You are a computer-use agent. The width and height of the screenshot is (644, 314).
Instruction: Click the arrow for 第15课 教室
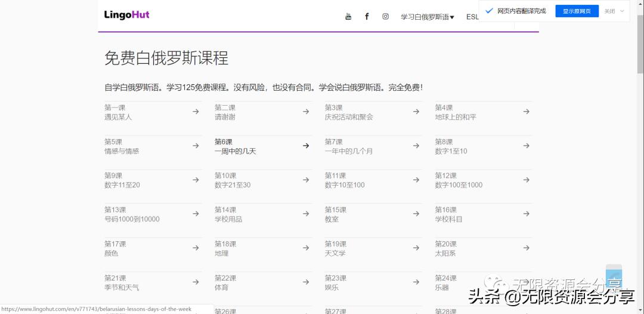(416, 214)
